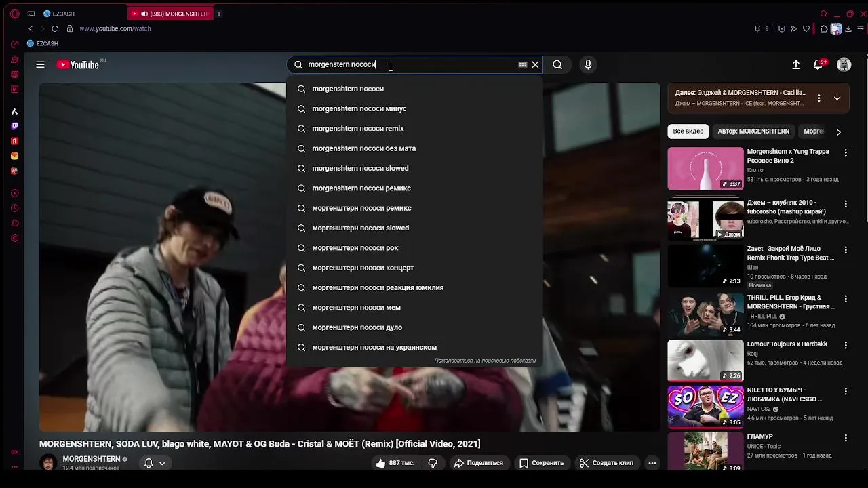Open the Opera easy setup sliders icon
The image size is (868, 488).
point(861,28)
